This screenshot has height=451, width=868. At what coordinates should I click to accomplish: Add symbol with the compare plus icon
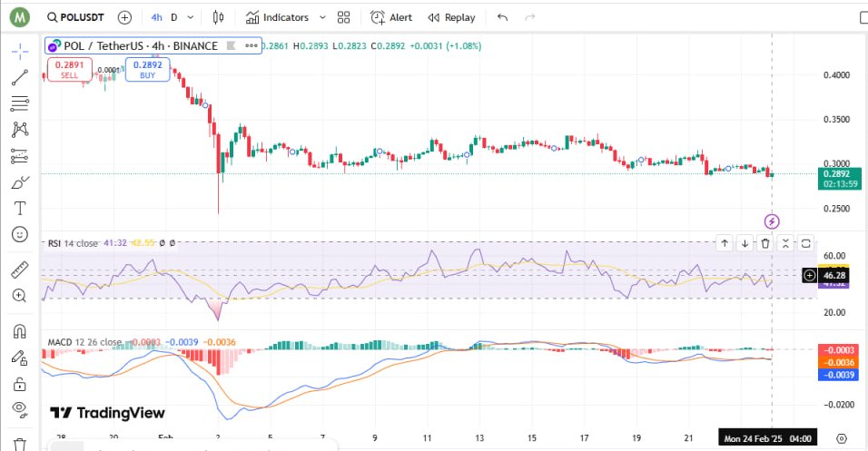pos(125,18)
